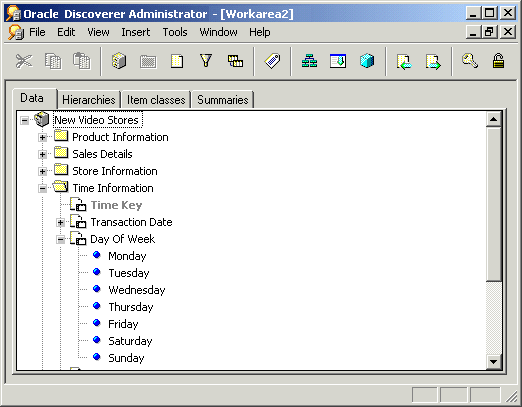Click the blue bullet beside Monday
The height and width of the screenshot is (407, 522).
97,255
